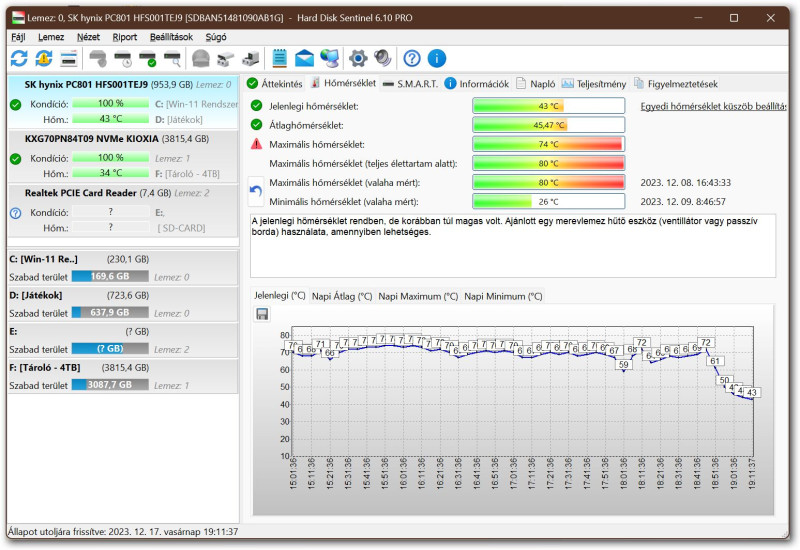
Task: Select the C: [Win-11 Re..] partition
Action: [x=123, y=268]
